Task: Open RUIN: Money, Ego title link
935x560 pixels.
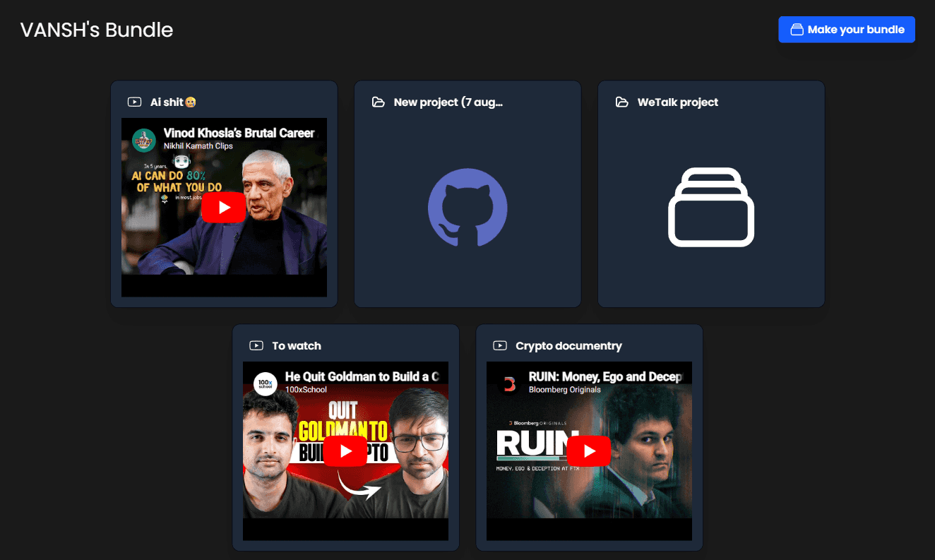Action: [605, 376]
